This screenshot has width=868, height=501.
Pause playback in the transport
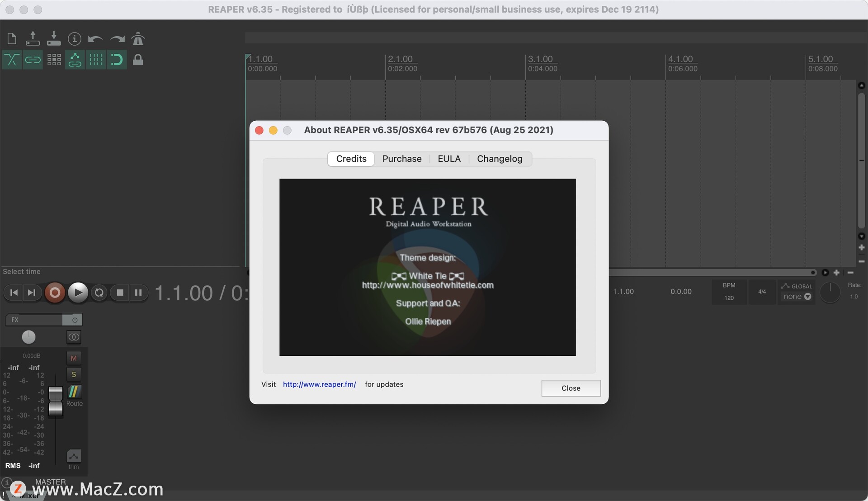(138, 293)
